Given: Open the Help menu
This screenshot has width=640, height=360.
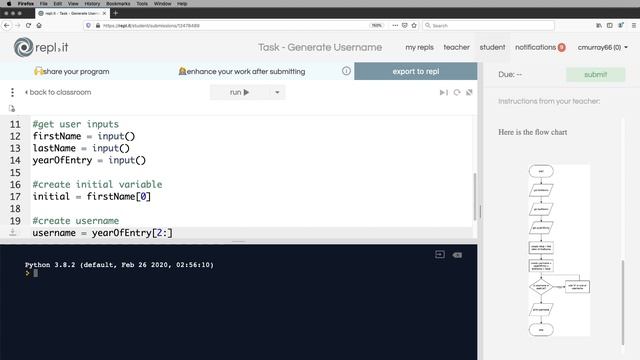Looking at the screenshot, I should [x=182, y=3].
